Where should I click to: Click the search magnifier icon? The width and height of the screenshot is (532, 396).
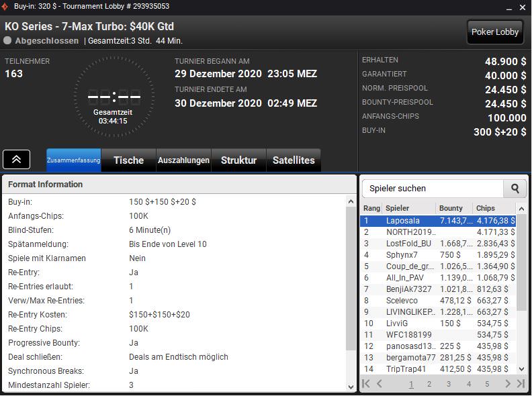[x=515, y=189]
